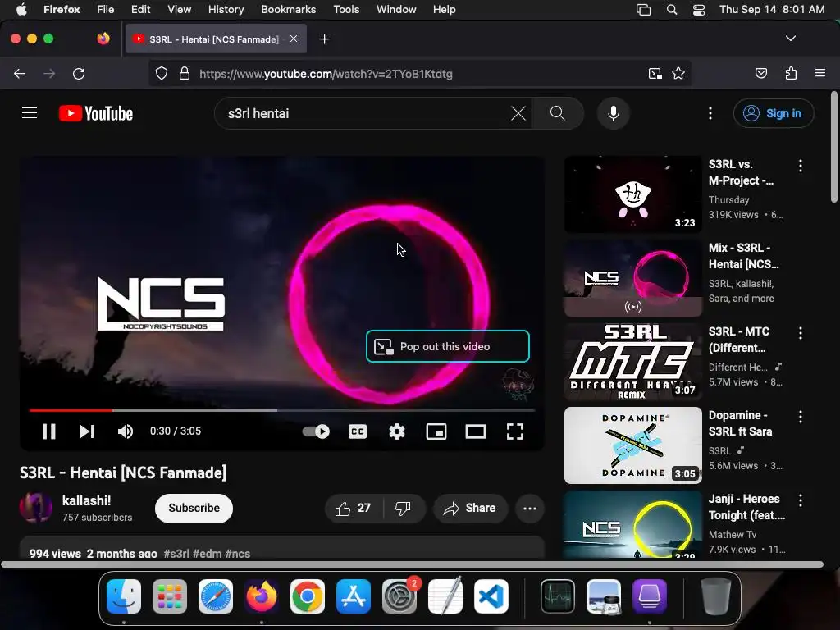
Task: Open the View menu
Action: 179,9
